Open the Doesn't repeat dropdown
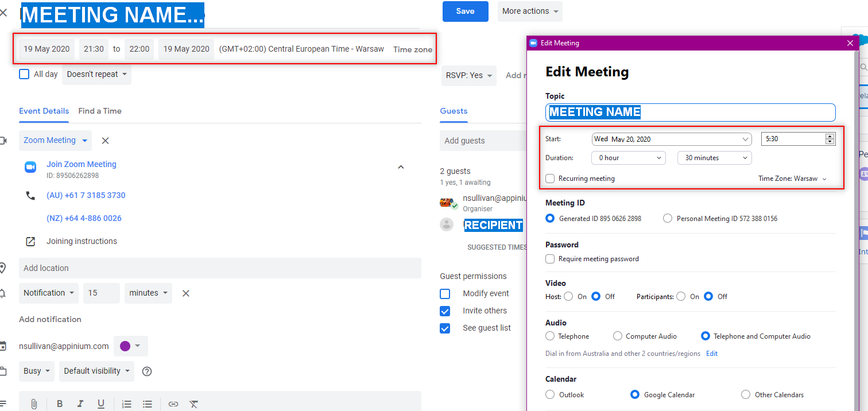 click(96, 75)
